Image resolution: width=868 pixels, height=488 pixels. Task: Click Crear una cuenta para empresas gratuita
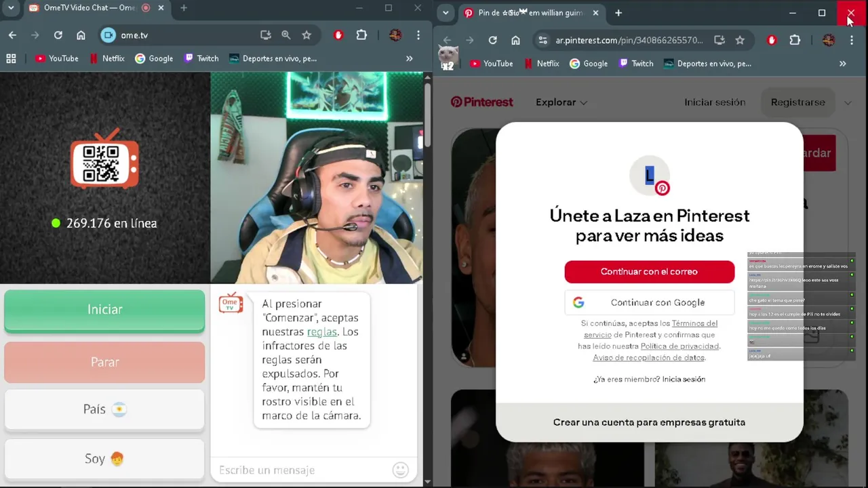tap(649, 422)
